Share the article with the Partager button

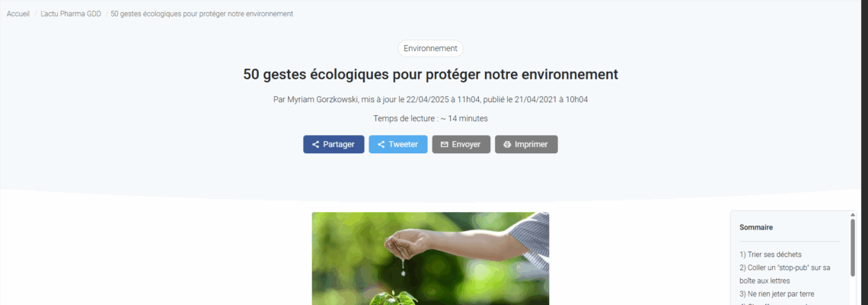pos(333,144)
